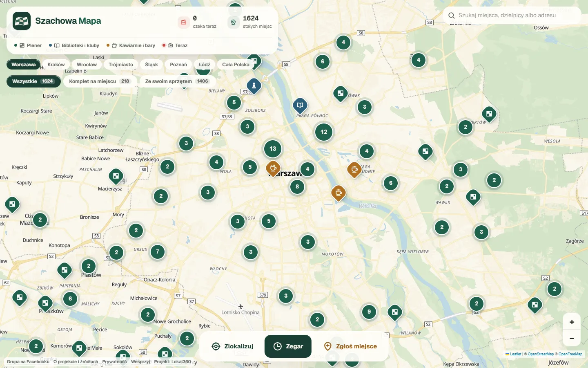The image size is (588, 368).
Task: Click the permanent places pin icon
Action: coord(233,22)
